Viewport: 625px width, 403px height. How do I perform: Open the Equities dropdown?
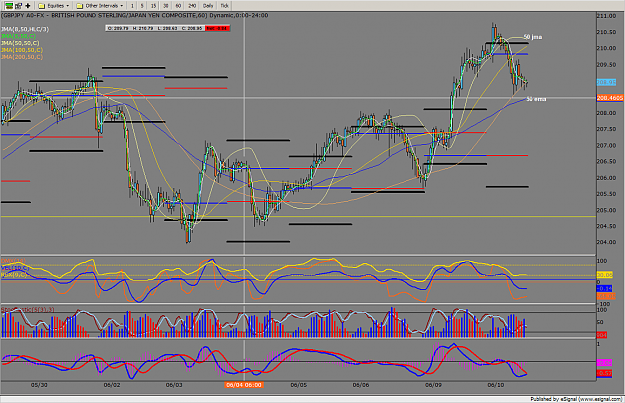coord(54,6)
